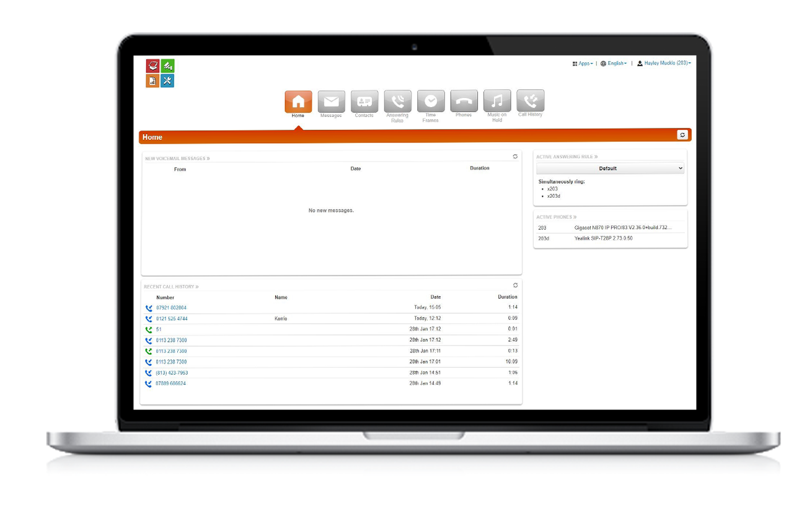Screen dimensions: 812x506
Task: Open the New Voicemail Messages section link
Action: 177,159
